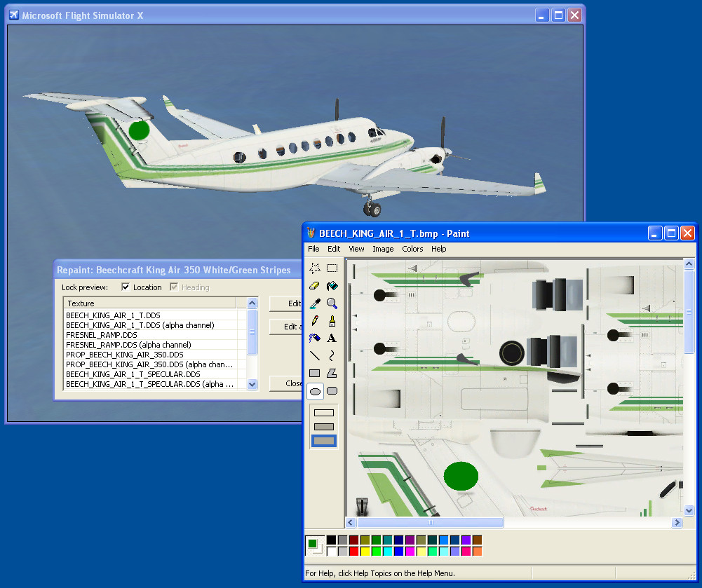This screenshot has height=588, width=702.
Task: Select the Free-Form Select tool in Paint
Action: click(315, 268)
